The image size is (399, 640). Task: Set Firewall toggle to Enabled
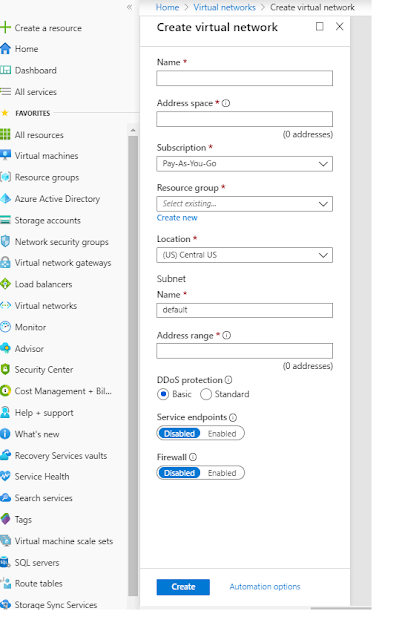(222, 473)
